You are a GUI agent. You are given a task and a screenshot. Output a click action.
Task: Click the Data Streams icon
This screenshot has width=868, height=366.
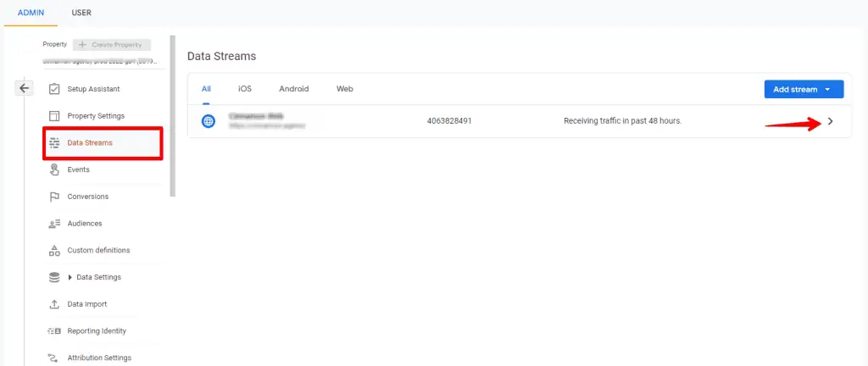coord(54,142)
